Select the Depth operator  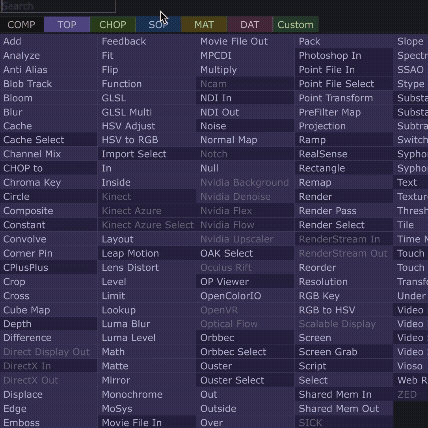click(49, 324)
